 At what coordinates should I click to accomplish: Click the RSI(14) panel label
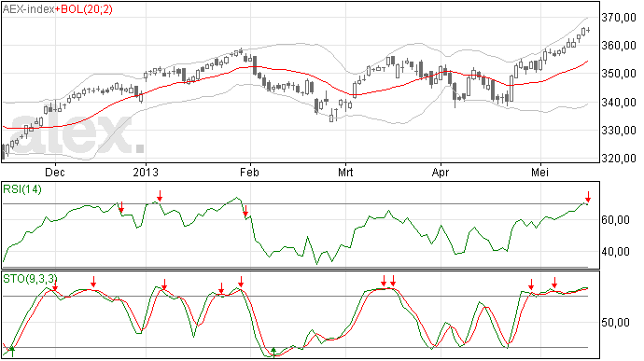click(x=22, y=189)
